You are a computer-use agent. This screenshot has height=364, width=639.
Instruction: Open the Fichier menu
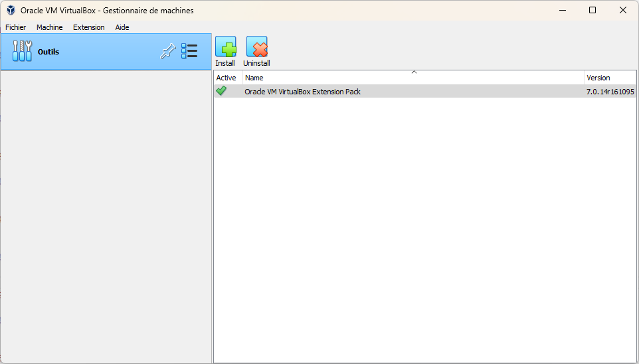pos(16,27)
